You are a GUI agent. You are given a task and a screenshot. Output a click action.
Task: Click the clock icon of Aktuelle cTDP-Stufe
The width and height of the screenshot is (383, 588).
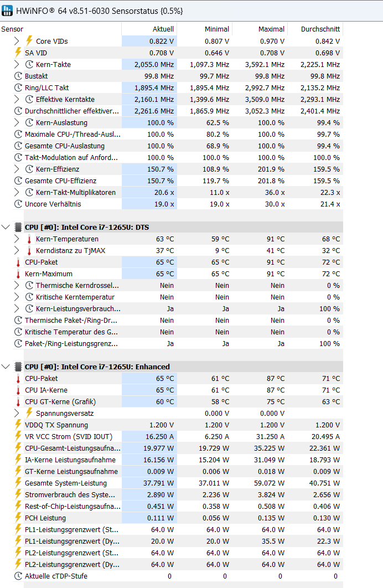(x=18, y=576)
